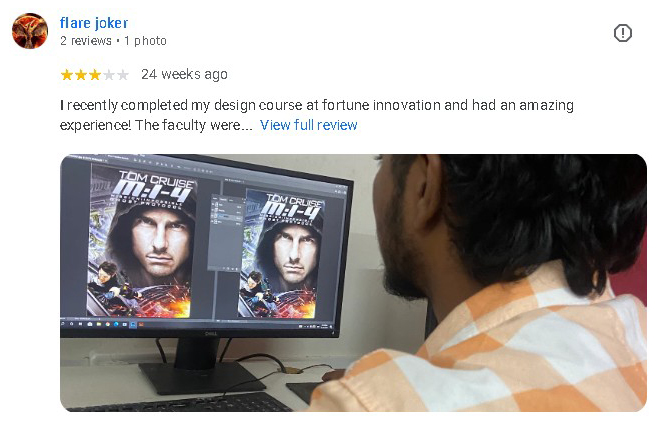The height and width of the screenshot is (424, 660).
Task: Click the third gold rating star
Action: pos(95,75)
